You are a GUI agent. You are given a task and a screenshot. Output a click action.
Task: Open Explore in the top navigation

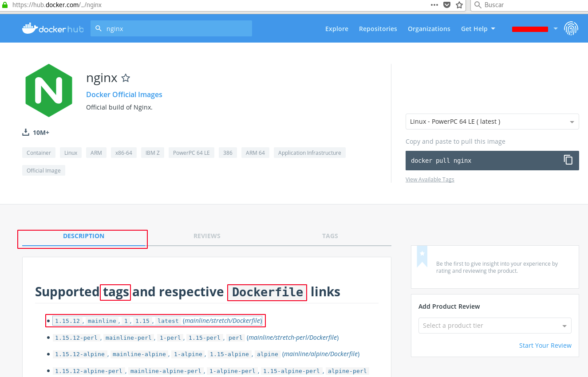click(x=336, y=29)
